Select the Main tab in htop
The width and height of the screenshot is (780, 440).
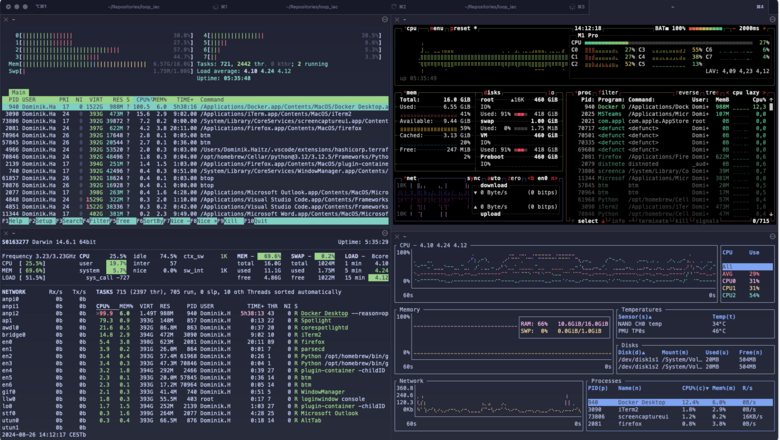coord(17,91)
